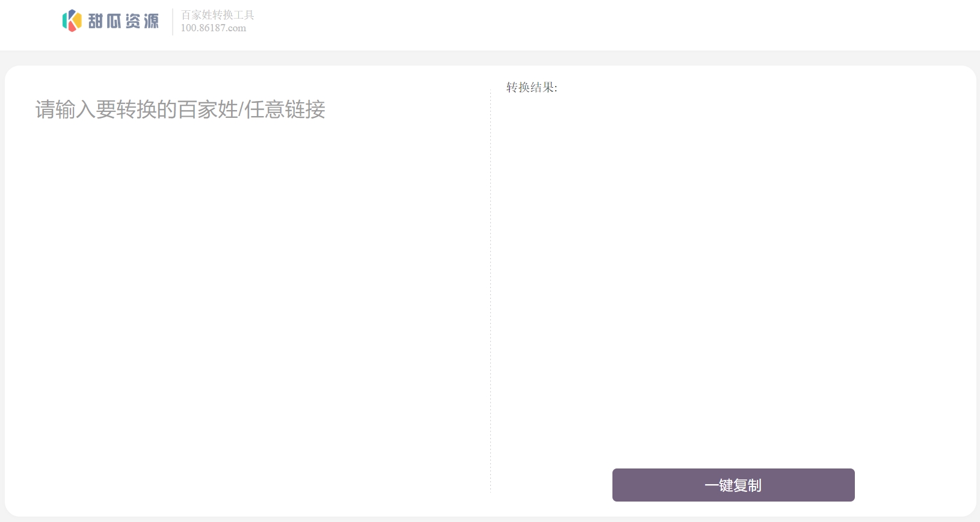Click the 任意链接 part of the placeholder
The height and width of the screenshot is (522, 980).
pyautogui.click(x=285, y=109)
